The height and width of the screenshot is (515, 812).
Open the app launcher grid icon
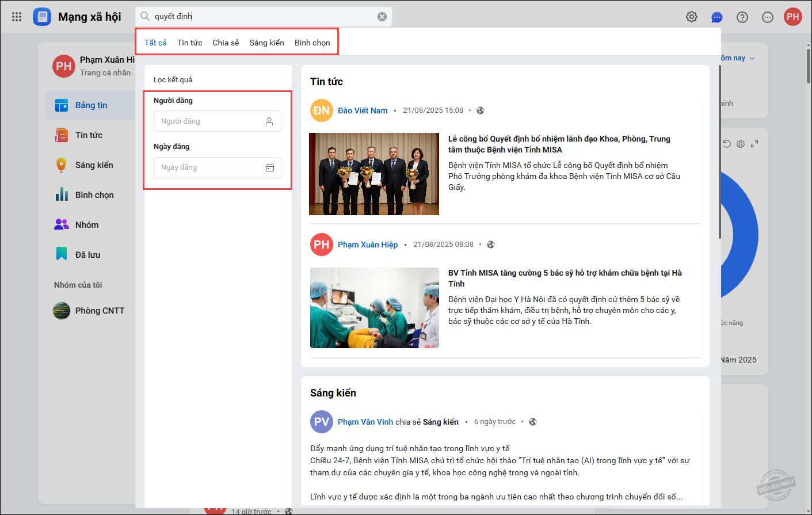tap(17, 17)
